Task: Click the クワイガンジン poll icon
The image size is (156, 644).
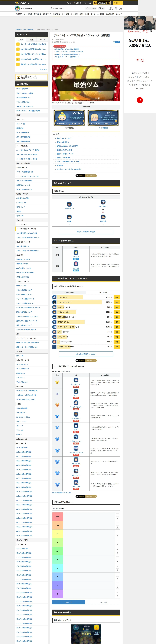Action: pos(54,332)
